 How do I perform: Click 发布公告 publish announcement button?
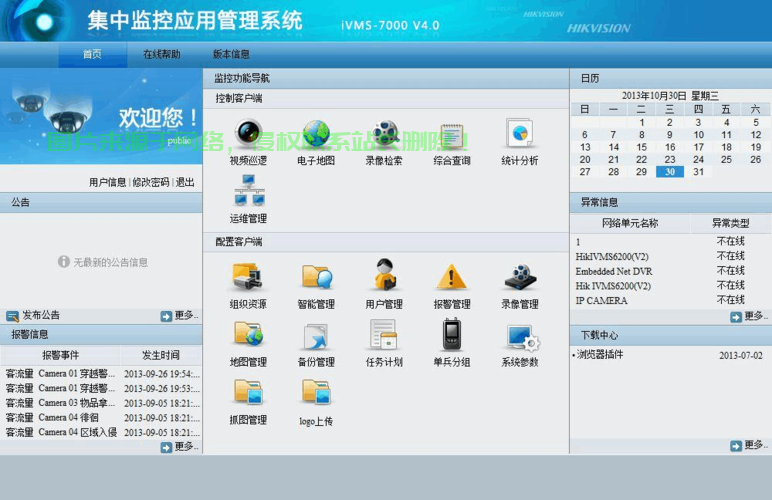point(35,315)
